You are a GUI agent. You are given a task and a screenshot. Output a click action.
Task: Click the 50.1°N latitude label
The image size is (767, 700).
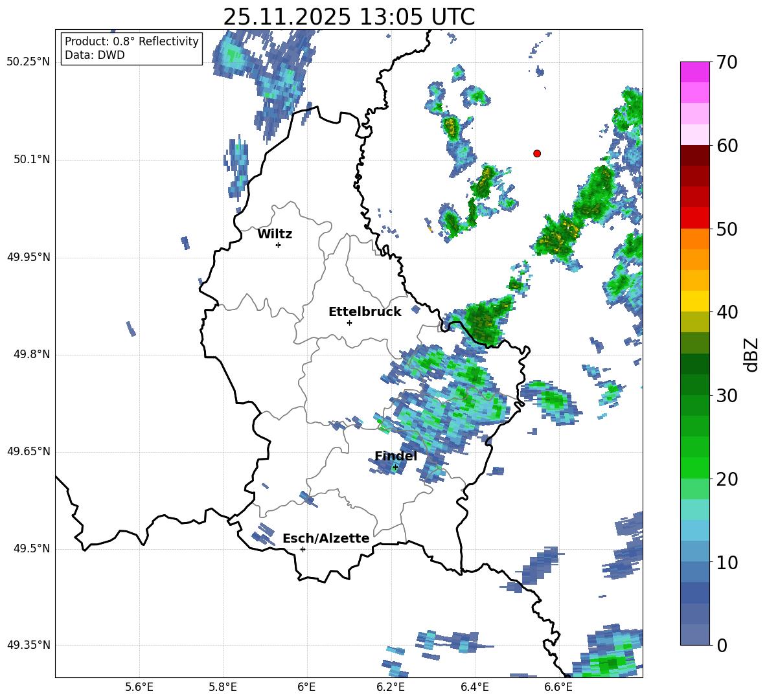point(32,160)
